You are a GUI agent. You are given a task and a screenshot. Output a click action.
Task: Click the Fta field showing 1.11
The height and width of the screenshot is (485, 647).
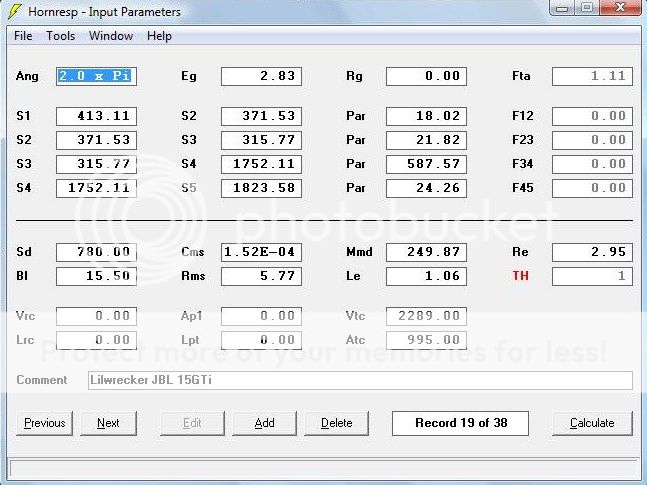click(x=592, y=76)
